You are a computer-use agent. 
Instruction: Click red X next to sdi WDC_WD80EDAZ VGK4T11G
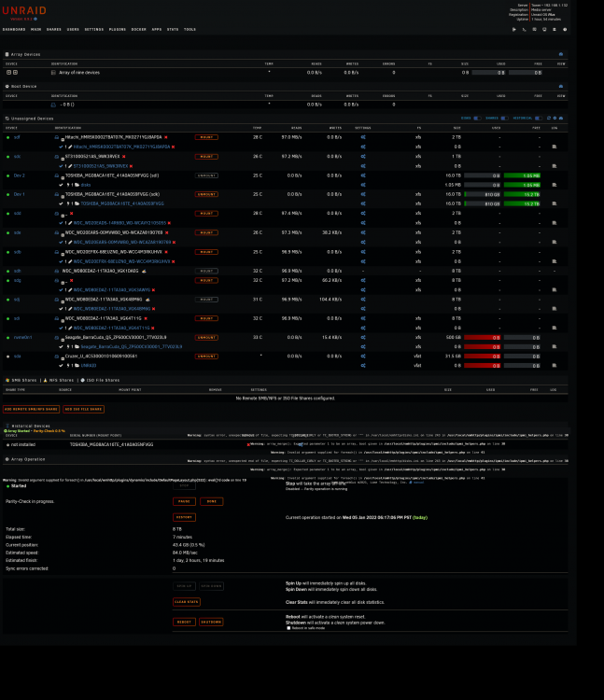point(146,319)
